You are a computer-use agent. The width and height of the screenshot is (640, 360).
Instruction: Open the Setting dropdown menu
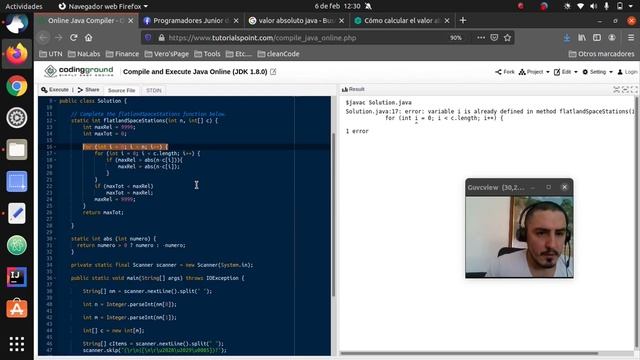click(597, 72)
